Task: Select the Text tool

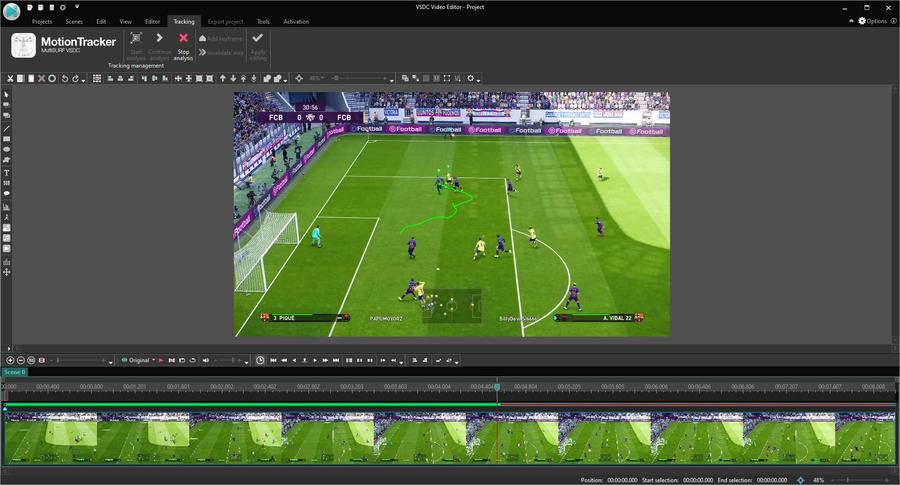Action: (x=6, y=173)
